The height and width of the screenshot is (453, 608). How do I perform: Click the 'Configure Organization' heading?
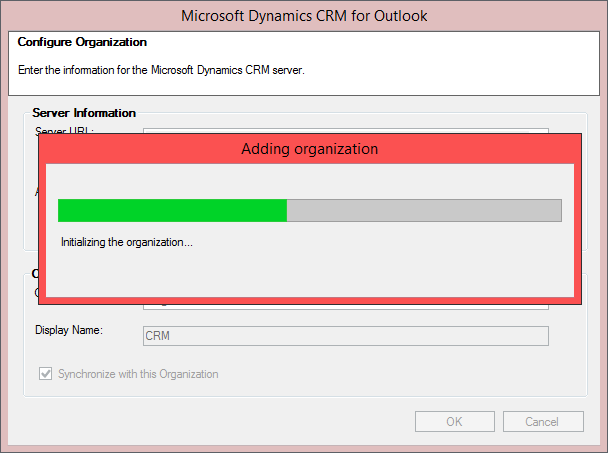(x=82, y=43)
